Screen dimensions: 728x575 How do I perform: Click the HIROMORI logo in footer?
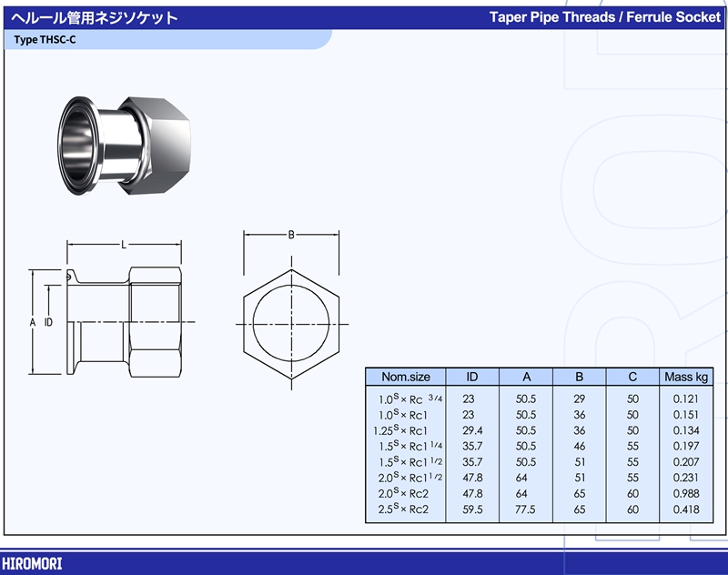pos(32,563)
